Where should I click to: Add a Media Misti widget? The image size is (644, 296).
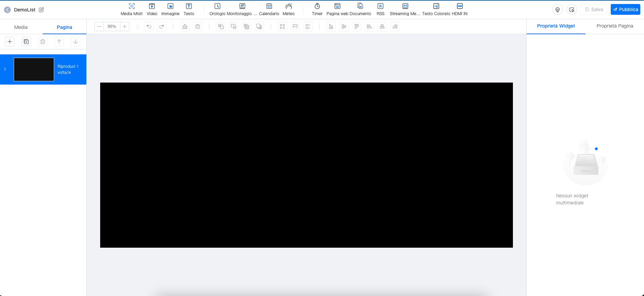pos(131,9)
